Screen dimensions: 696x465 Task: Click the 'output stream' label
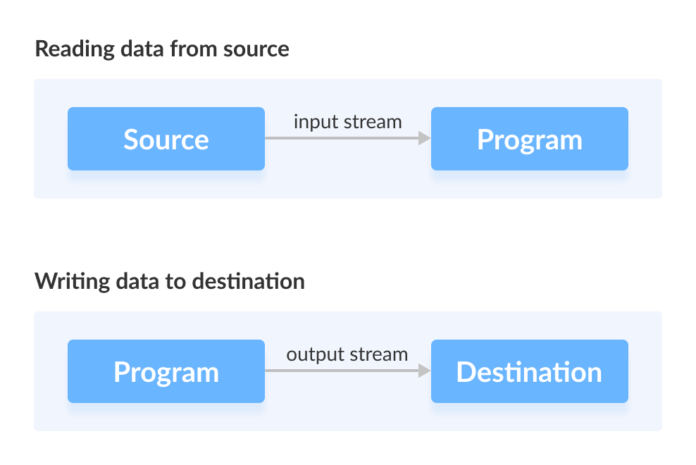[x=347, y=355]
